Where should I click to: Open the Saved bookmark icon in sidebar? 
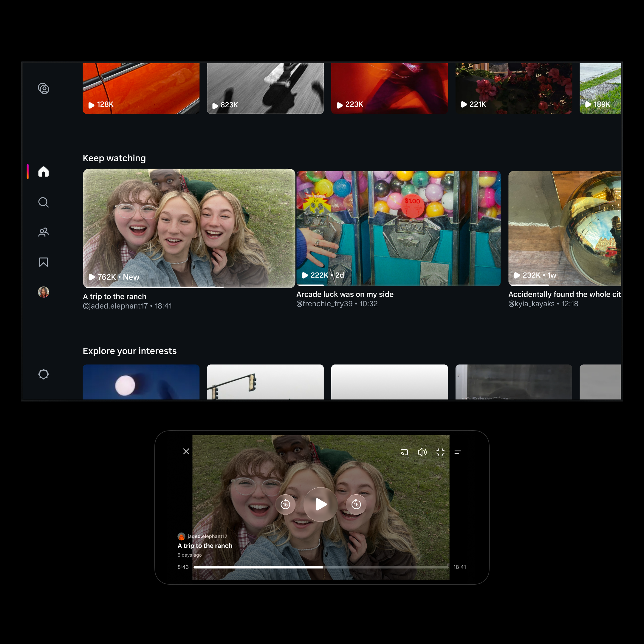click(43, 262)
